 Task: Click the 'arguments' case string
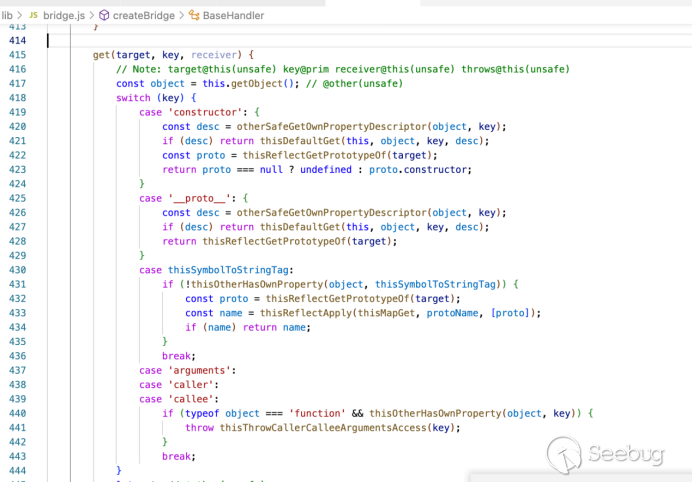pos(199,370)
